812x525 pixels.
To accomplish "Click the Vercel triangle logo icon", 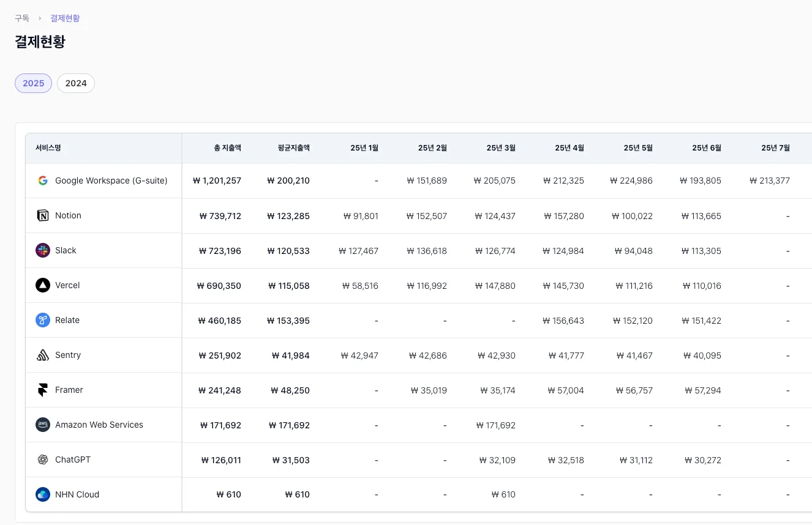I will point(43,285).
